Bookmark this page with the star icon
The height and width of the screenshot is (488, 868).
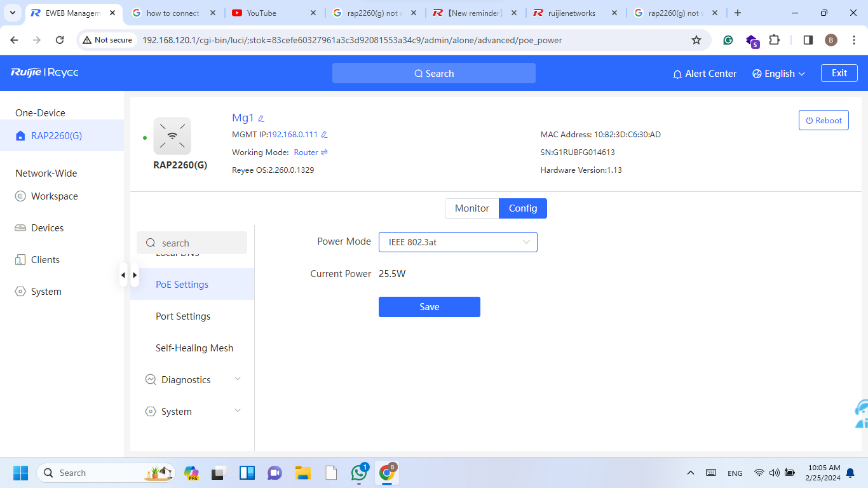pos(696,40)
